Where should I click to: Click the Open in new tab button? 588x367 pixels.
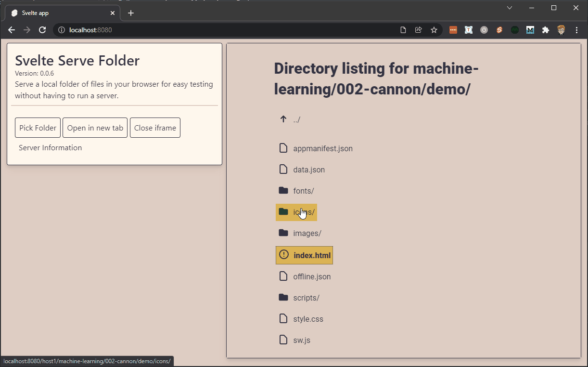[95, 128]
